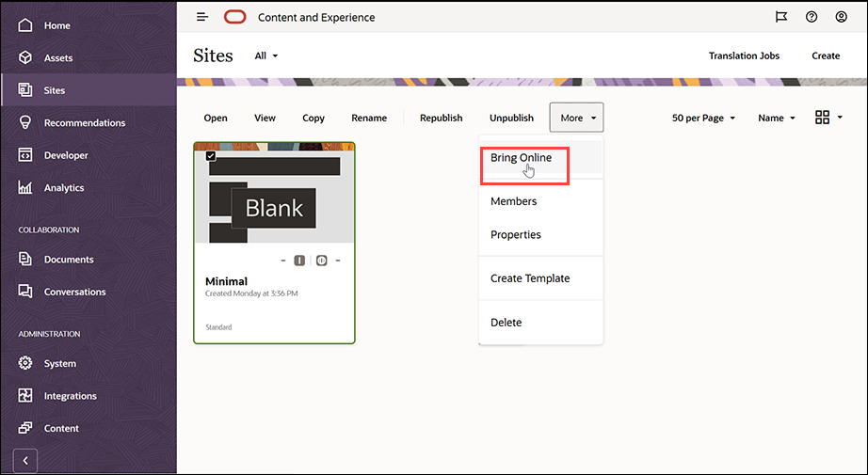
Task: Open the help question mark icon
Action: tap(812, 17)
